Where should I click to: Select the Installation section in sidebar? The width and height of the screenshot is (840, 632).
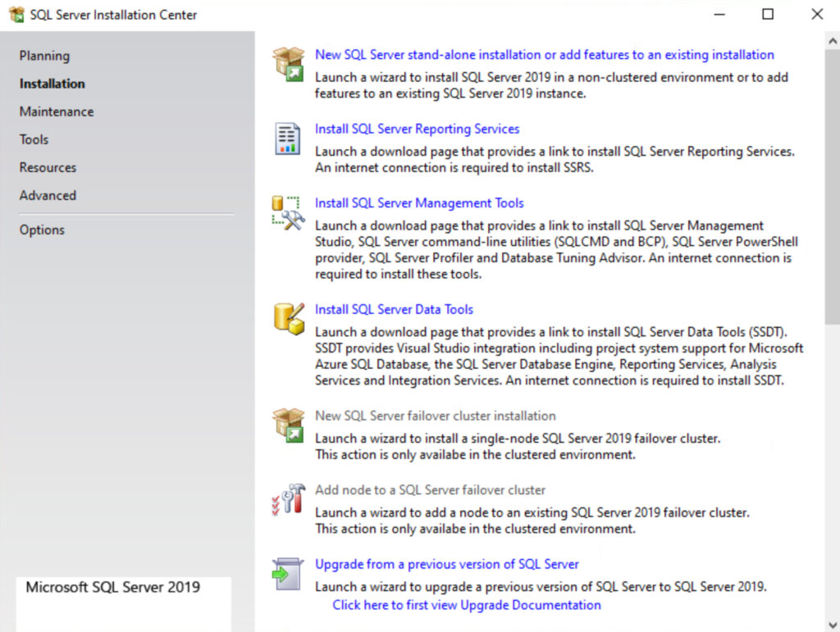[x=52, y=84]
